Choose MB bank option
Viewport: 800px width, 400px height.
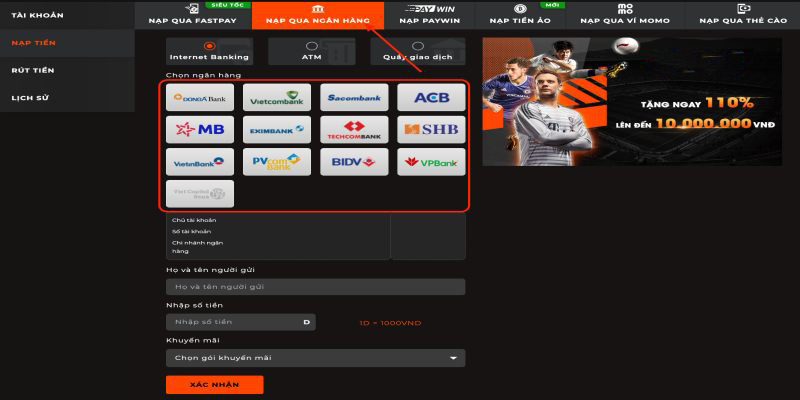tap(200, 129)
